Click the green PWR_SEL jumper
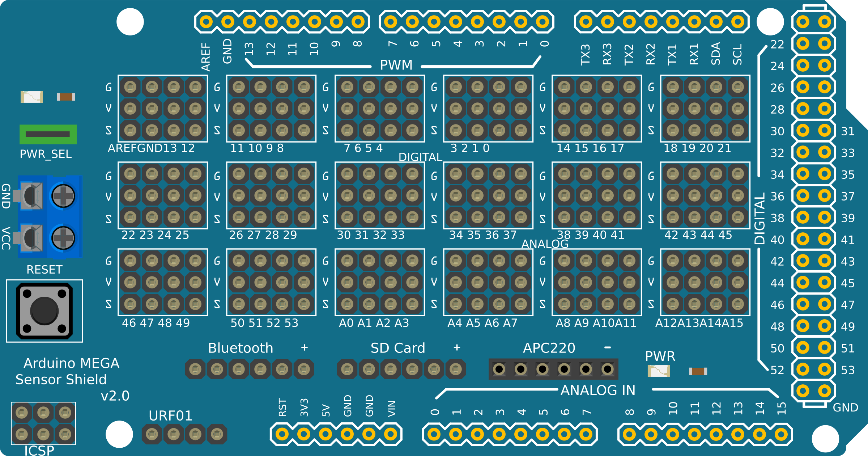Viewport: 868px width, 456px height. tap(48, 134)
